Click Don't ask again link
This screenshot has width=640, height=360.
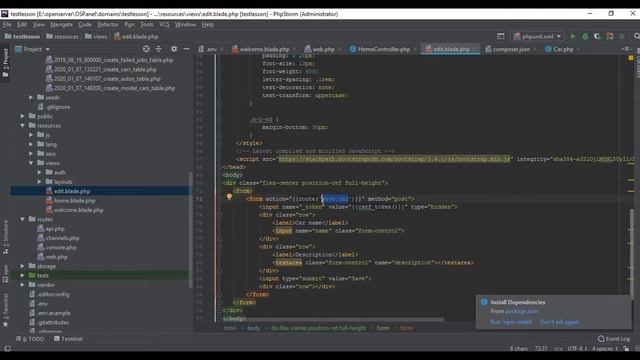pos(560,322)
